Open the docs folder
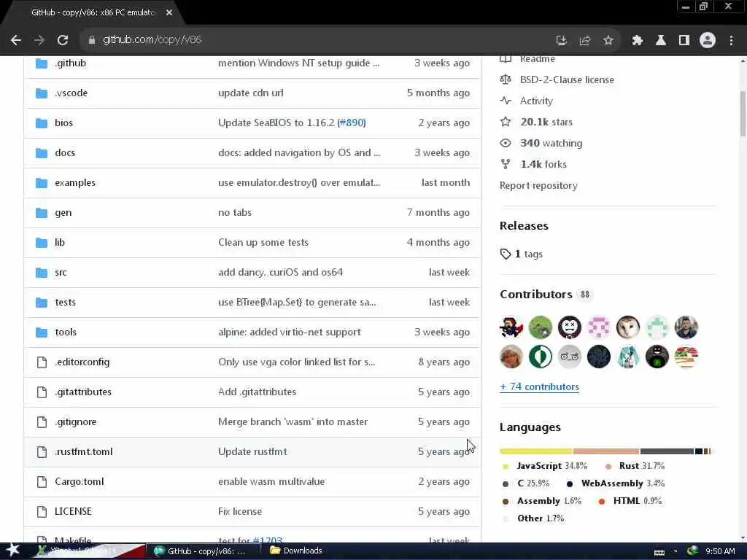The image size is (747, 560). pos(65,153)
